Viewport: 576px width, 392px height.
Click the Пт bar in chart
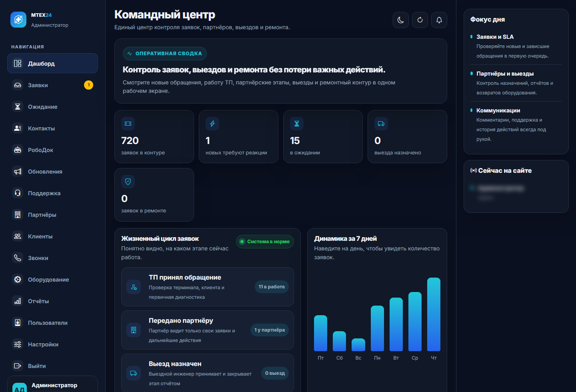point(320,333)
